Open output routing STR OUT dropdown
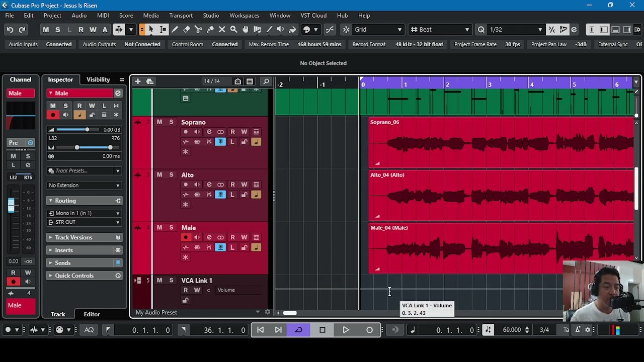Image resolution: width=644 pixels, height=362 pixels. 84,222
